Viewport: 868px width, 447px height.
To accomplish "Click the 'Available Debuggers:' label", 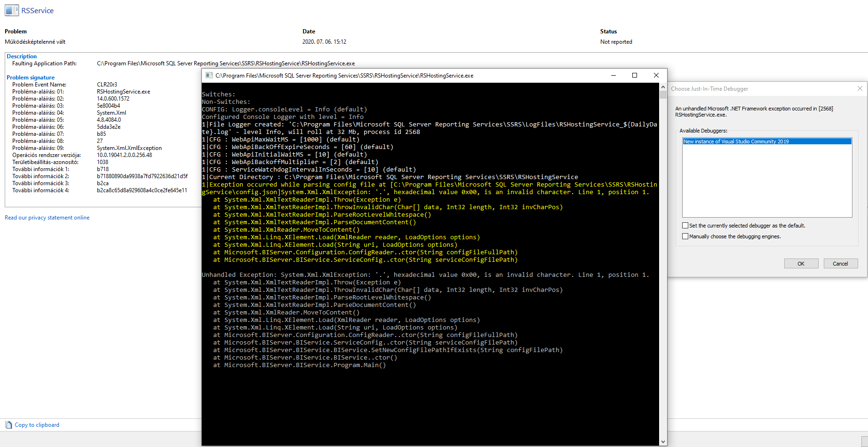I will tap(703, 131).
